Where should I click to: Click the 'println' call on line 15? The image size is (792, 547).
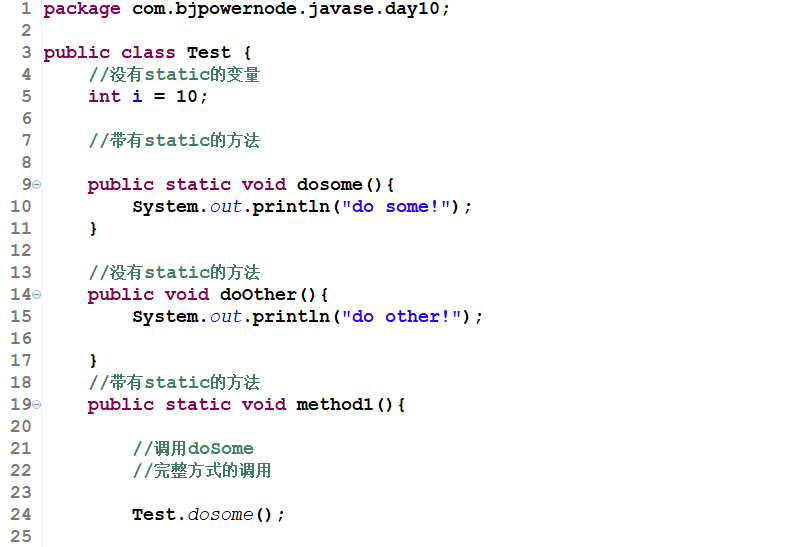coord(291,317)
